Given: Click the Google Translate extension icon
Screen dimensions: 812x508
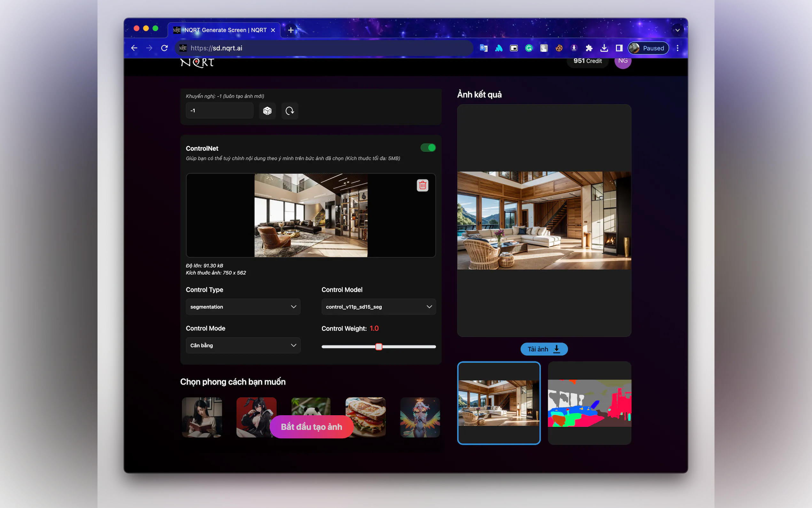Looking at the screenshot, I should point(484,48).
